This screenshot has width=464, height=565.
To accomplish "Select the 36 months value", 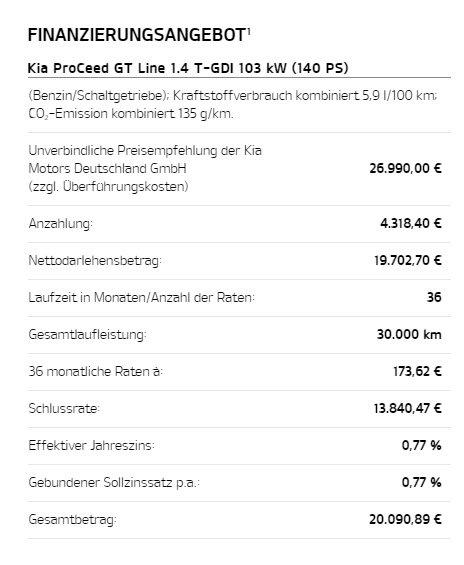I will pyautogui.click(x=434, y=297).
